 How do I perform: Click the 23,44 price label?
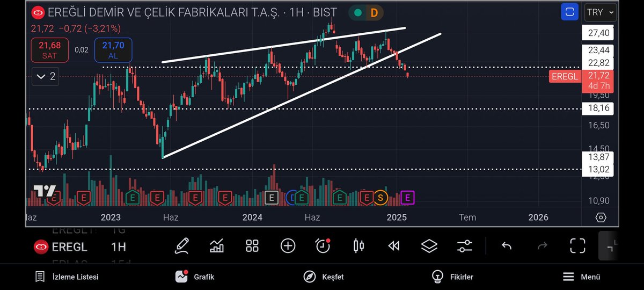coord(598,50)
